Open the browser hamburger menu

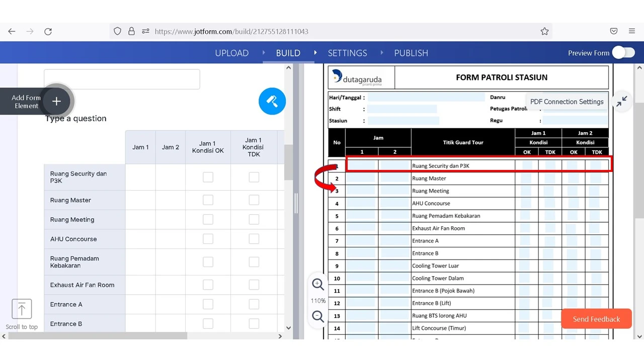(x=632, y=31)
